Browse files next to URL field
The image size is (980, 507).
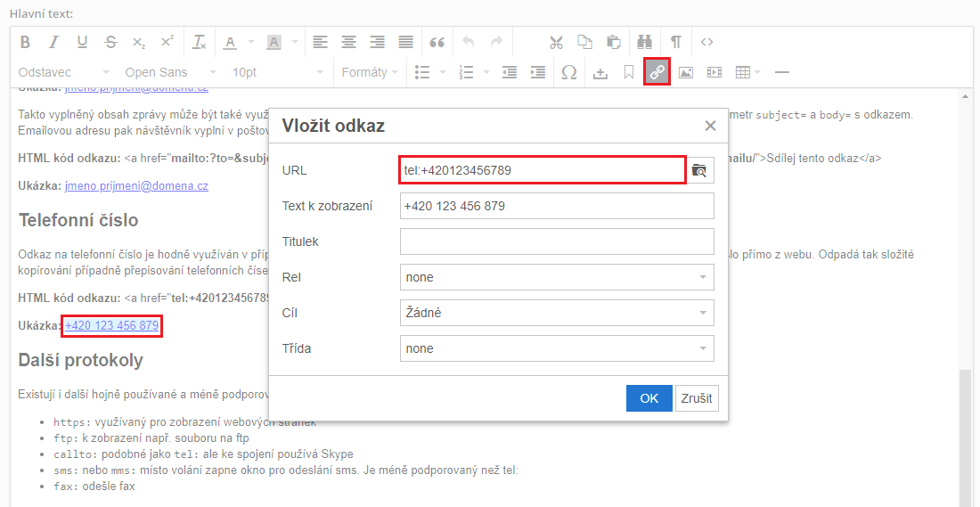point(700,170)
